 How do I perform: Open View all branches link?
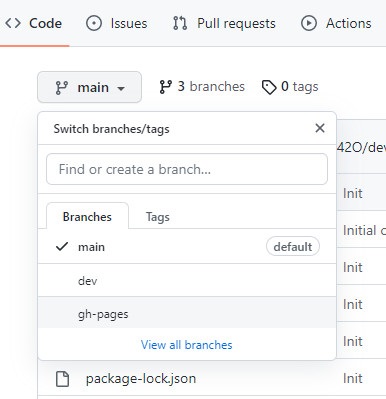pos(186,345)
